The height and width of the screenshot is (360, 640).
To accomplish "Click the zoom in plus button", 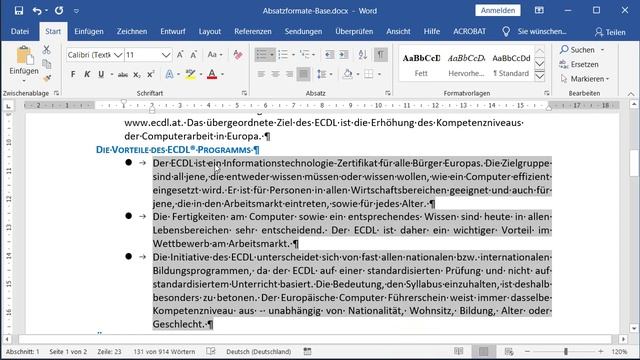I will click(600, 351).
